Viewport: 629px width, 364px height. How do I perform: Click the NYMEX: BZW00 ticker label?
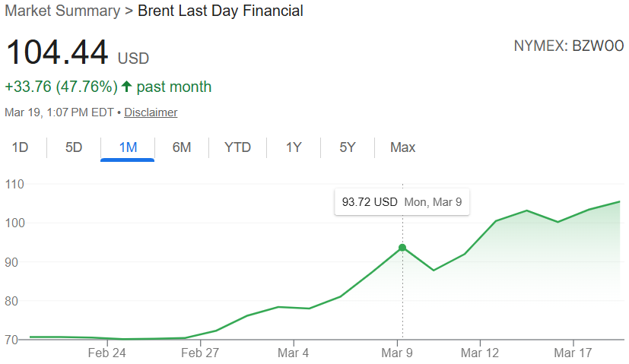(569, 46)
